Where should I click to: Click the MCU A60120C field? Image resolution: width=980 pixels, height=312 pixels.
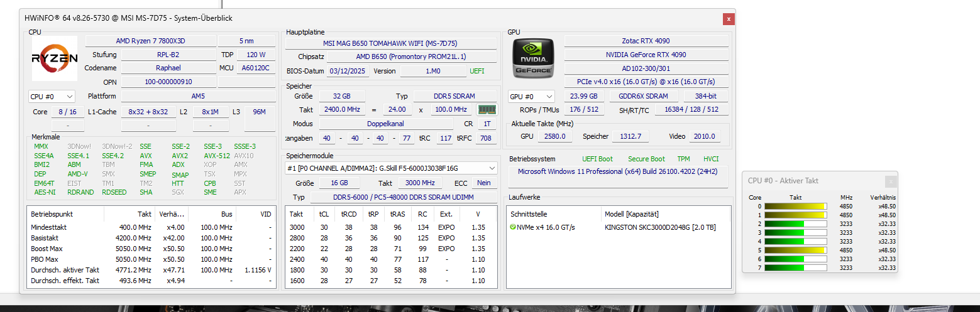point(255,68)
